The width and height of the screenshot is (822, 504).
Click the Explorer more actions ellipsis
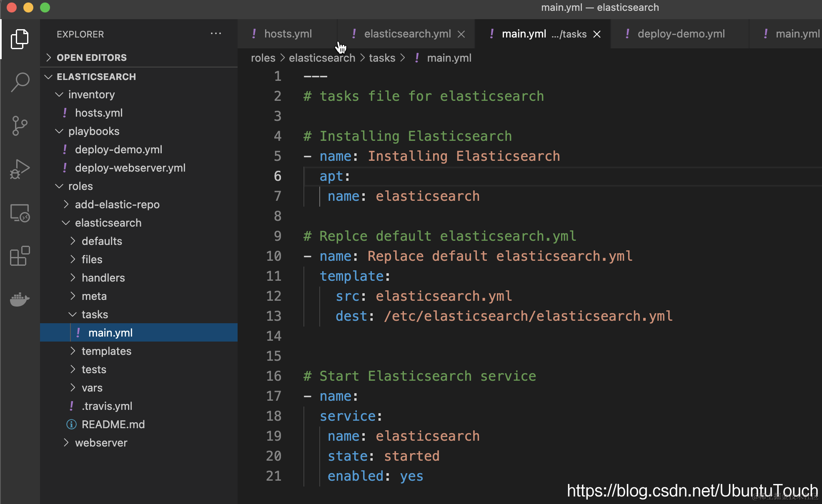[x=216, y=34]
